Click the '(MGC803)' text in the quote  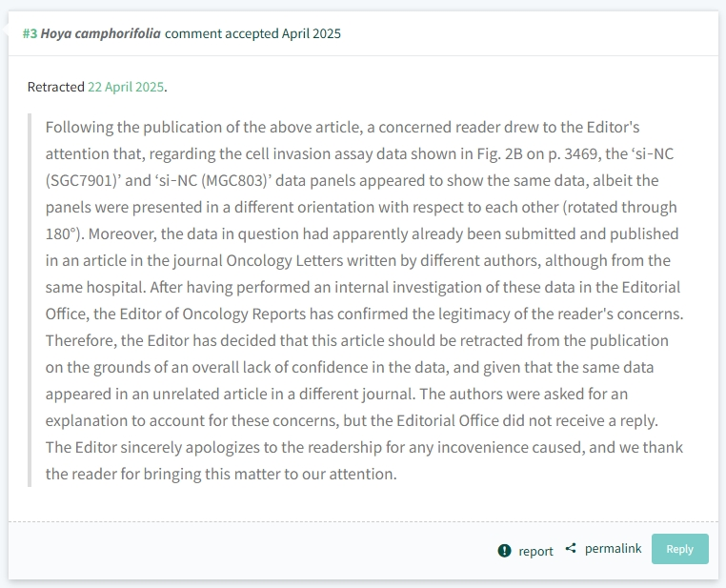(236, 180)
